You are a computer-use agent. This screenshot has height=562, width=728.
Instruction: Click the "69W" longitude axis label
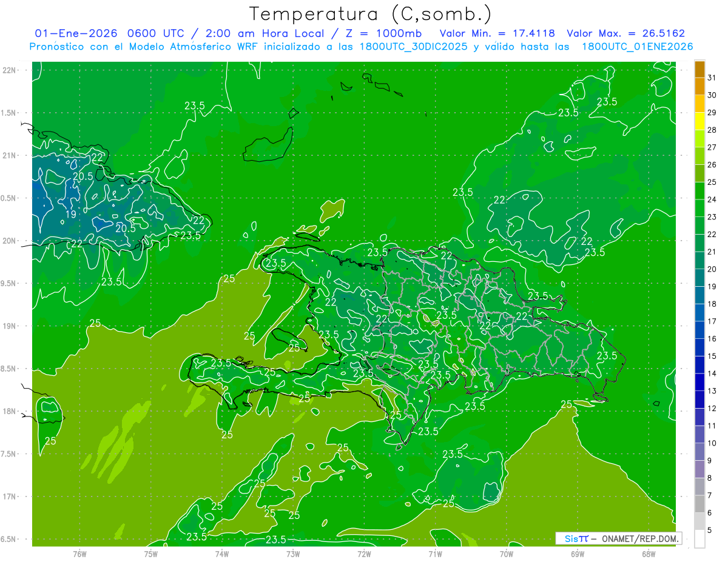click(578, 554)
